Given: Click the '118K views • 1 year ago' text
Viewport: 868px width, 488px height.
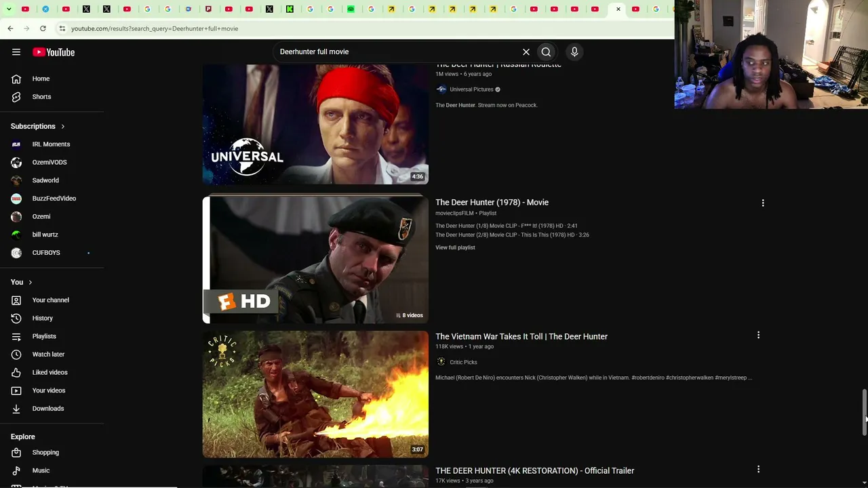Looking at the screenshot, I should coord(465,346).
